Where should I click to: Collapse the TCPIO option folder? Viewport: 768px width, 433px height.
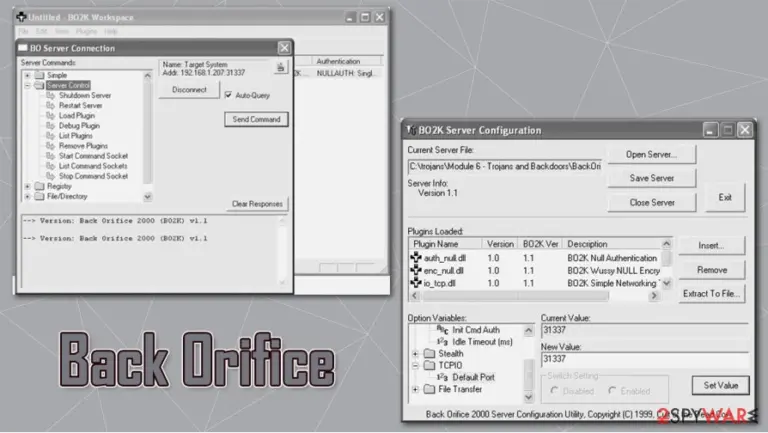click(x=415, y=365)
